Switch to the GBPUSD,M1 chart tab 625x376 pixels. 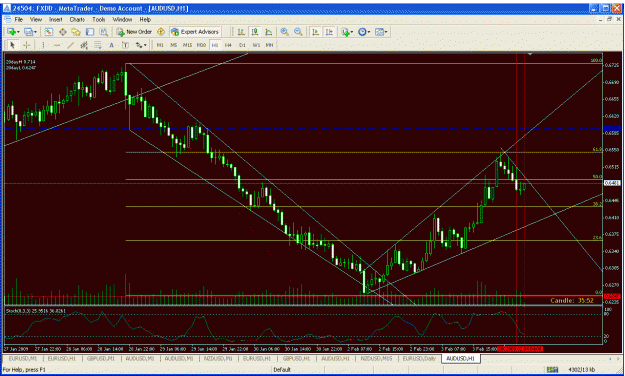[x=100, y=359]
